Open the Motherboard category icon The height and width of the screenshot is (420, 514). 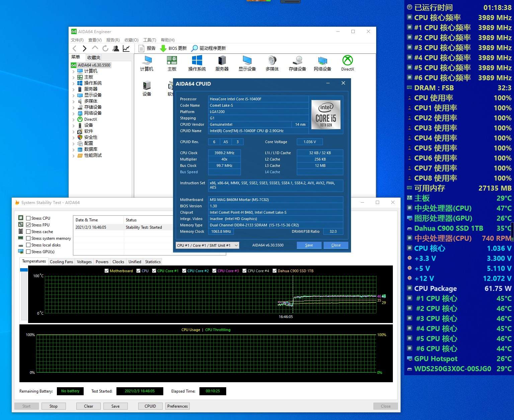[172, 61]
